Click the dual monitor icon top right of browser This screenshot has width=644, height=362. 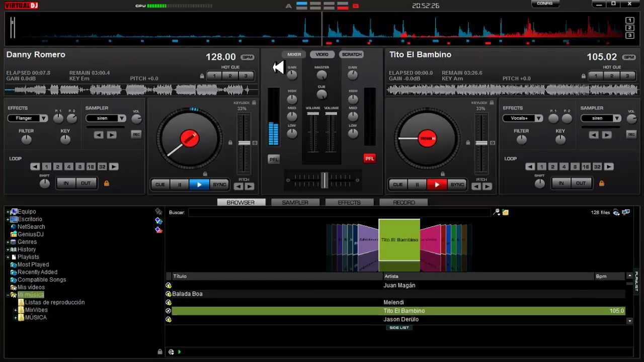pos(626,212)
